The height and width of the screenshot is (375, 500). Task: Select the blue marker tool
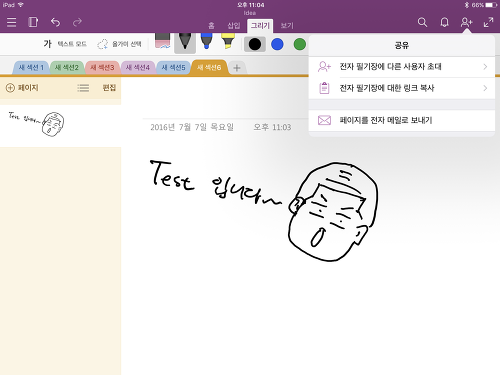pos(207,41)
